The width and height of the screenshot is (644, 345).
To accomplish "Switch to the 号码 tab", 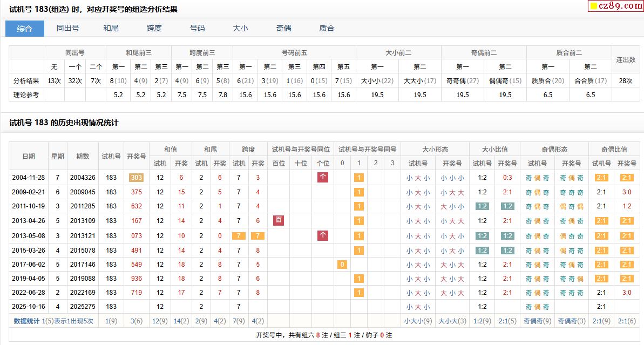I will [197, 28].
